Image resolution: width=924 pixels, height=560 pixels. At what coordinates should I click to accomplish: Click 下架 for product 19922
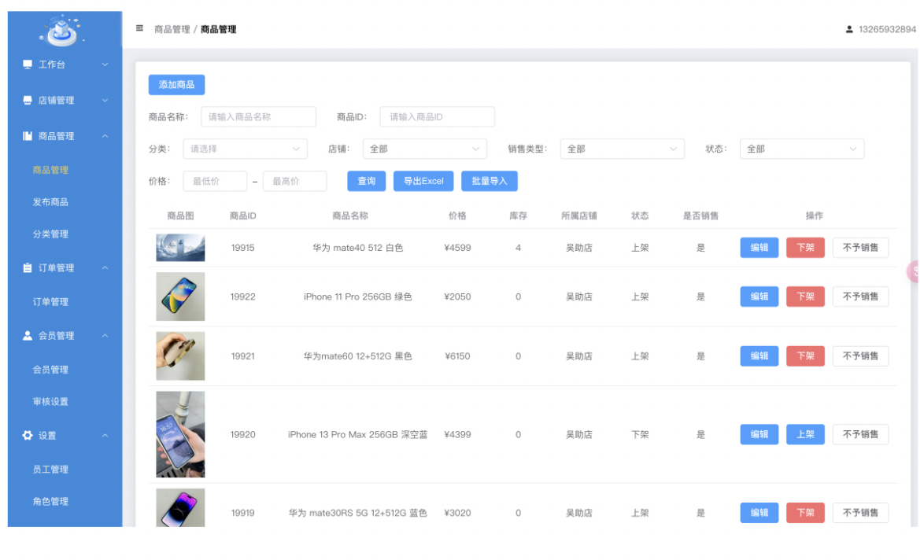pyautogui.click(x=806, y=297)
